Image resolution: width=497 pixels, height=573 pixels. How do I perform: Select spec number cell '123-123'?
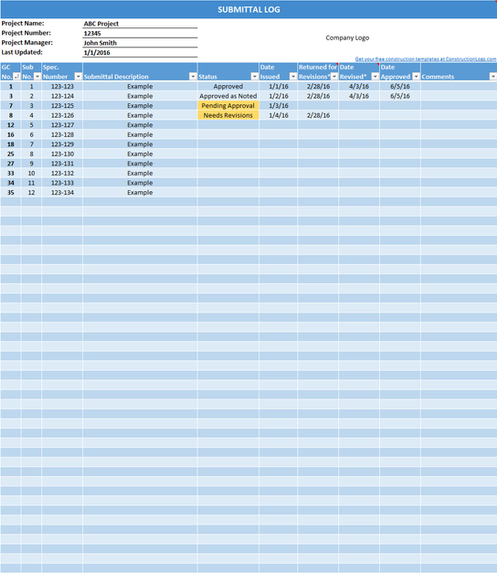coord(62,87)
